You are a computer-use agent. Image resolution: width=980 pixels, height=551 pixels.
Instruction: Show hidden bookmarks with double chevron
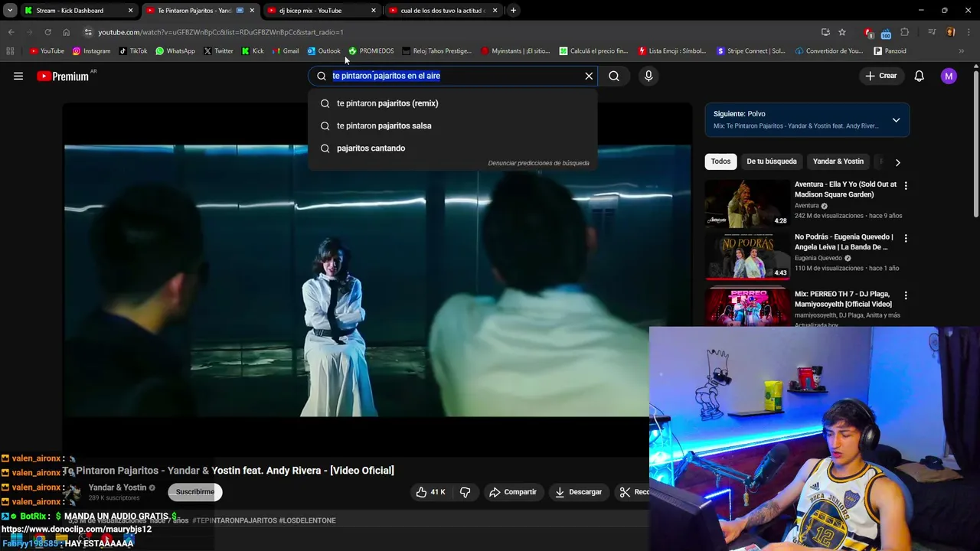962,51
